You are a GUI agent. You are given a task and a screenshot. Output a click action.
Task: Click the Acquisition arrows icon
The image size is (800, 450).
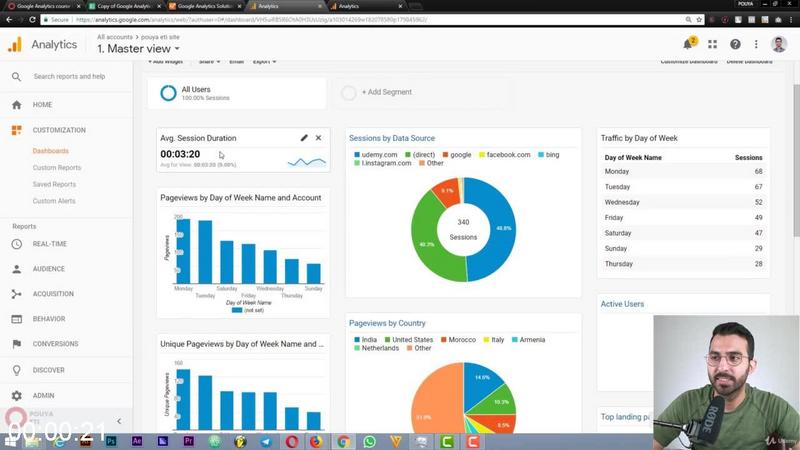16,294
